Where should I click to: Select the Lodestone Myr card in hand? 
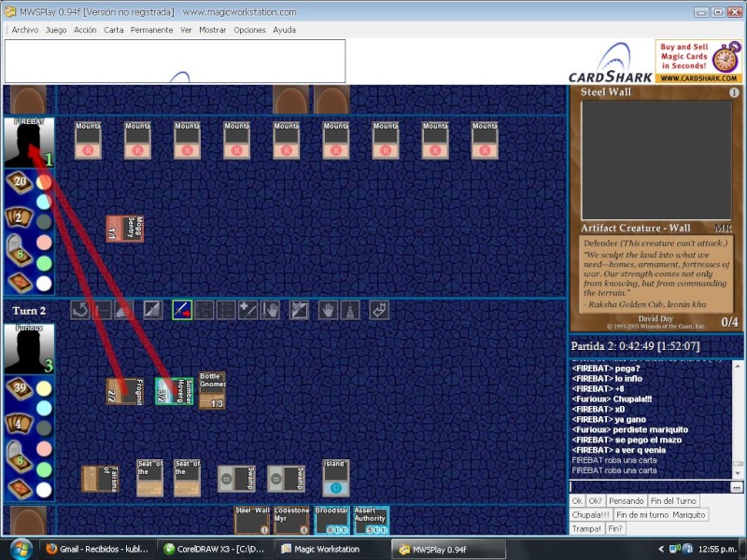pos(291,520)
